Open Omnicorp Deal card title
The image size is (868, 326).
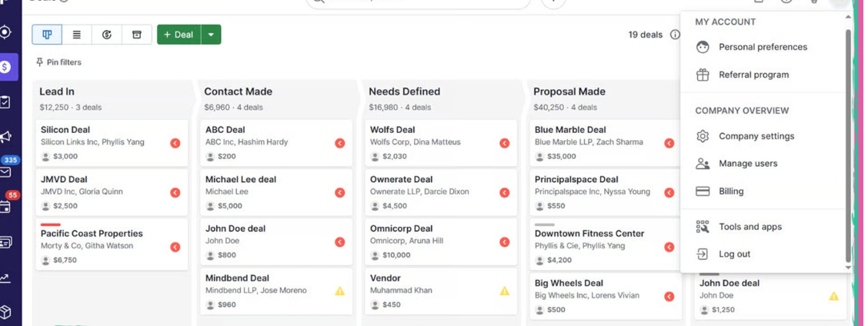[402, 228]
